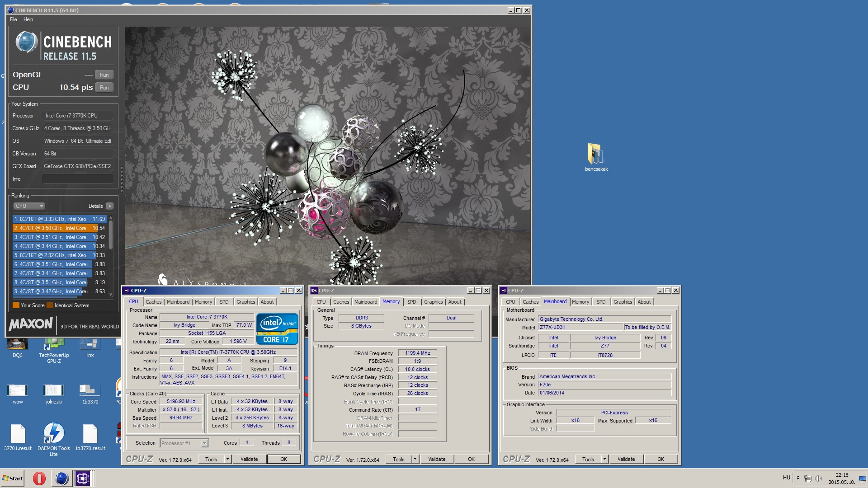Click Tools in the Memory CPU-Z window
Image resolution: width=868 pixels, height=488 pixels.
pos(399,459)
